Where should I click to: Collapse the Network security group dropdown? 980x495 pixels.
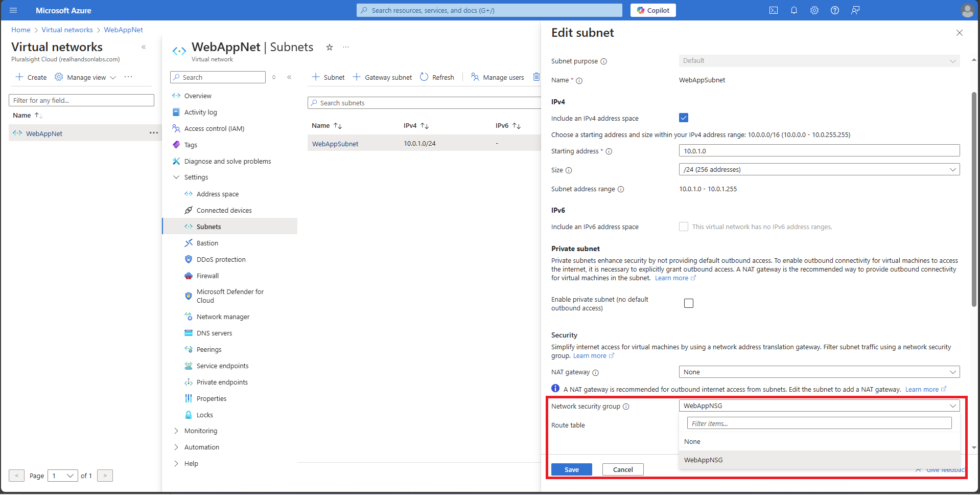(819, 406)
